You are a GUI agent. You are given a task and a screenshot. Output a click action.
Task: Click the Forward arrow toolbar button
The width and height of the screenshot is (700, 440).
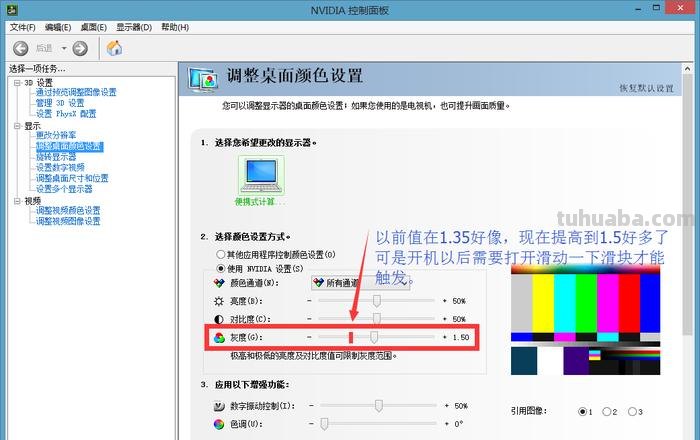click(x=80, y=48)
